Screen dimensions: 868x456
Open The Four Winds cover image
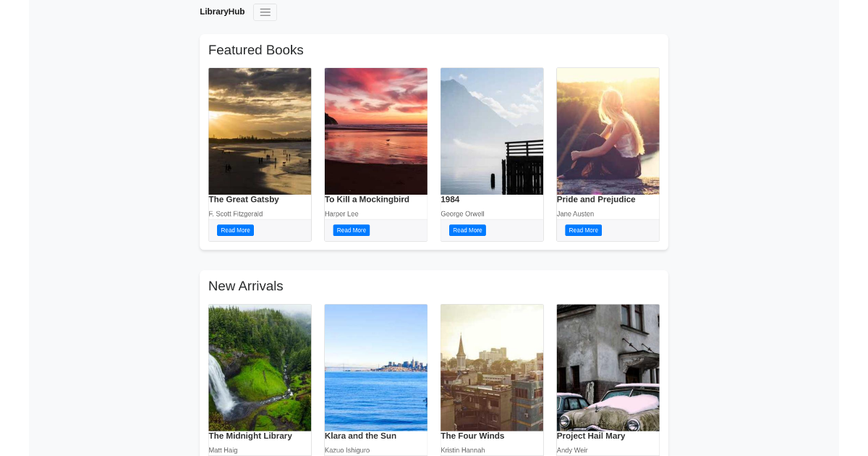492,368
